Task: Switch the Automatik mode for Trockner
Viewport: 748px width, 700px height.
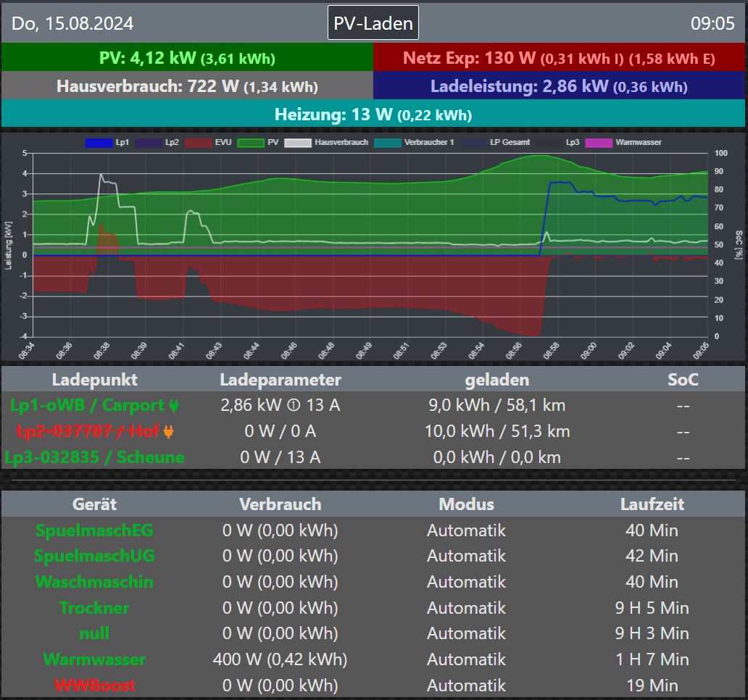Action: coord(466,608)
